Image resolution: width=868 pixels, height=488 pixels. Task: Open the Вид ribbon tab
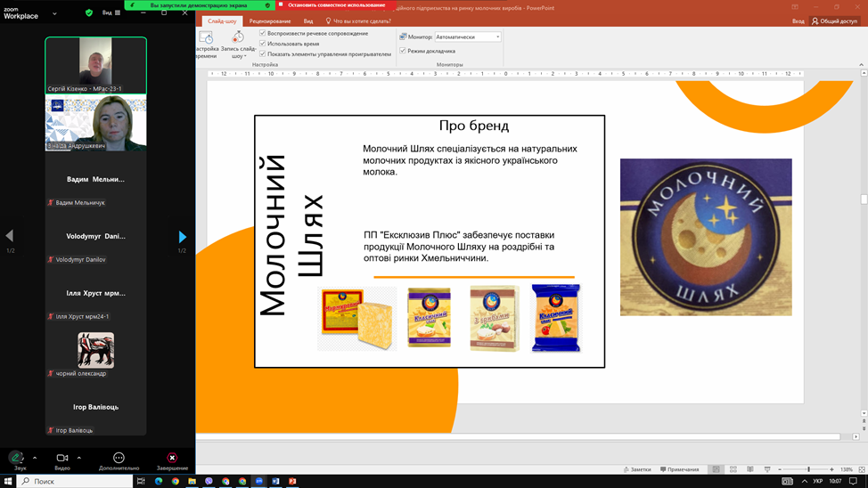coord(307,21)
